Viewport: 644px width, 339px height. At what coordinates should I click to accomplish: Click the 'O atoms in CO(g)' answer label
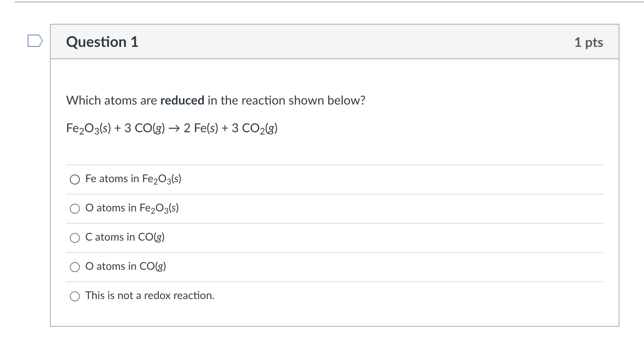coord(125,266)
